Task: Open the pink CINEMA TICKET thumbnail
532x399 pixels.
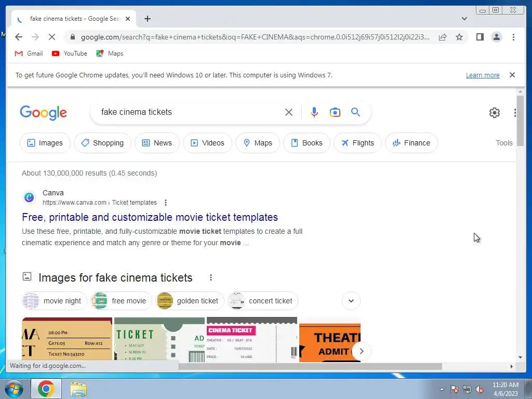Action: coord(252,339)
